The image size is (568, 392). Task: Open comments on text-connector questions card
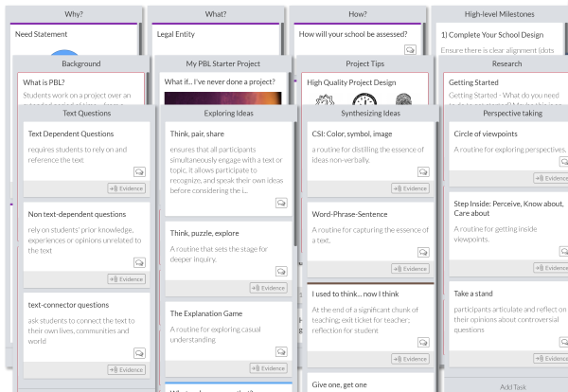(139, 353)
